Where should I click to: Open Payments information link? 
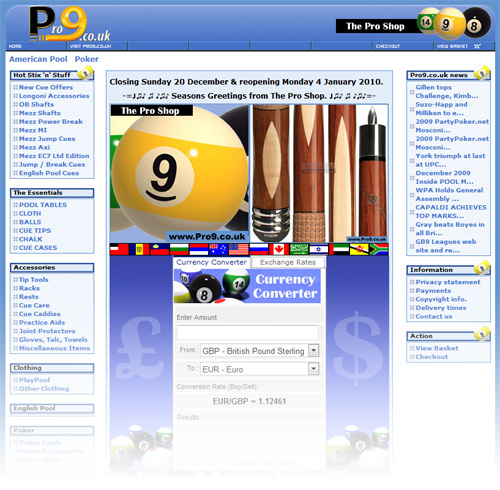pyautogui.click(x=433, y=291)
